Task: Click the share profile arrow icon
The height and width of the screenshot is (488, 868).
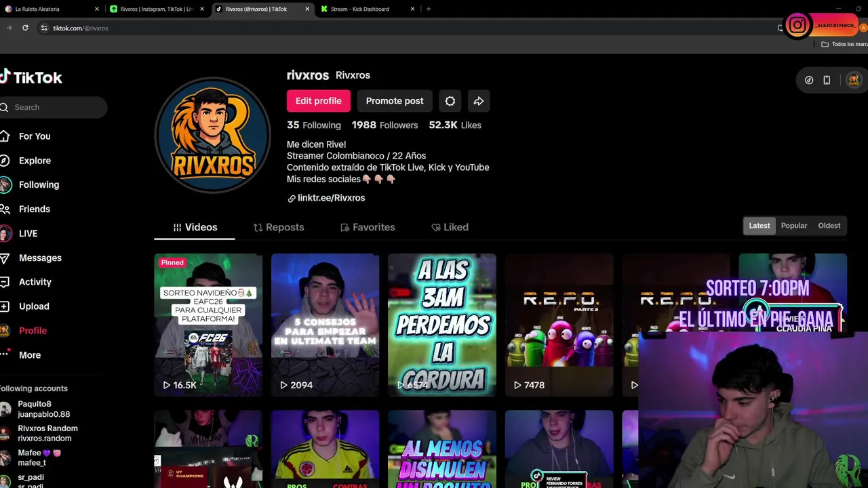Action: [x=479, y=101]
